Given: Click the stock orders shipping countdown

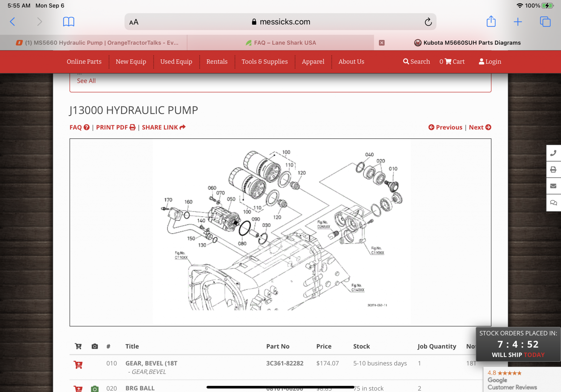Looking at the screenshot, I should 518,344.
